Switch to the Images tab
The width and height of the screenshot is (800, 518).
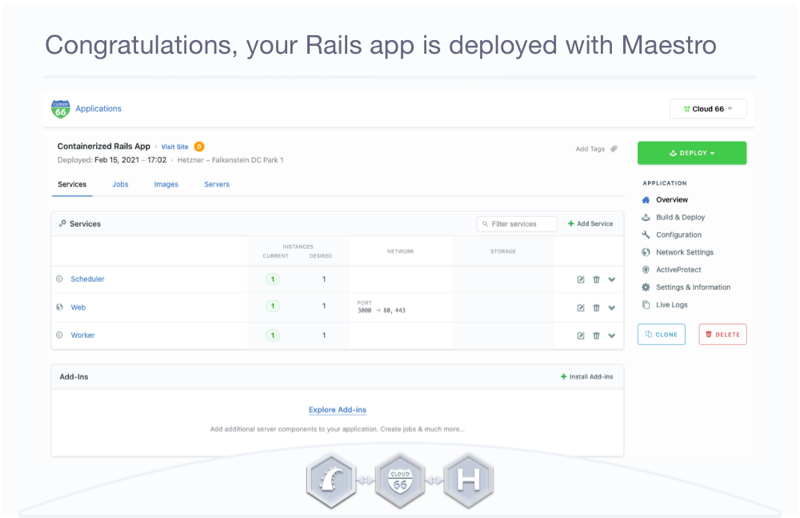click(166, 184)
